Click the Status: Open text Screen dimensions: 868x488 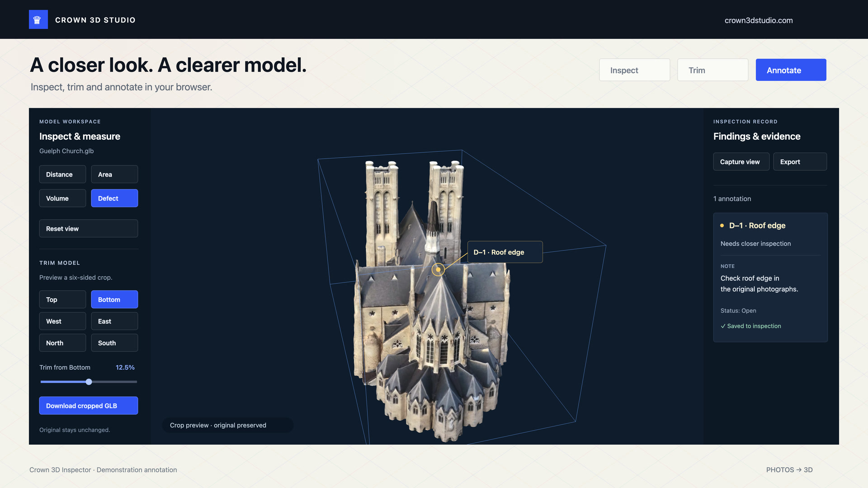click(738, 311)
